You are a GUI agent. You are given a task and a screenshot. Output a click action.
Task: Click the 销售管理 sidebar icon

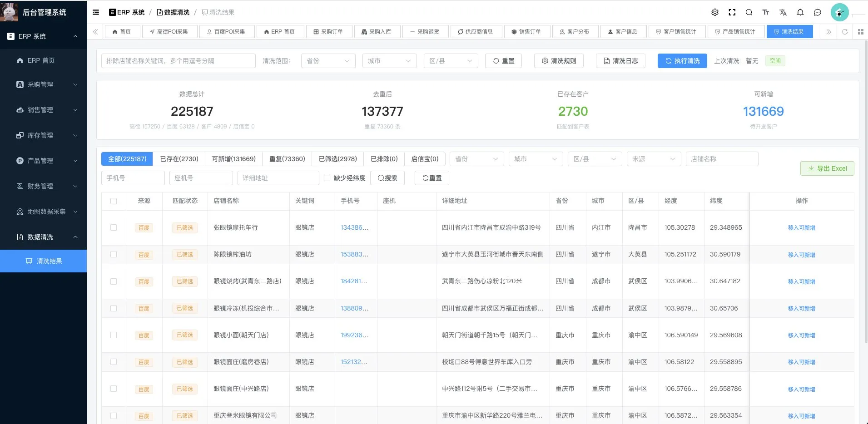pos(20,110)
